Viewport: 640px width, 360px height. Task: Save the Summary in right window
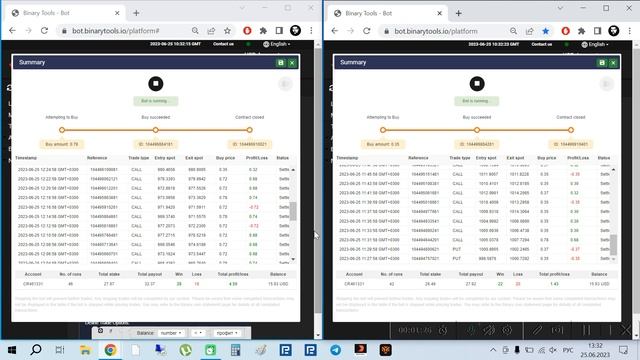(x=602, y=62)
